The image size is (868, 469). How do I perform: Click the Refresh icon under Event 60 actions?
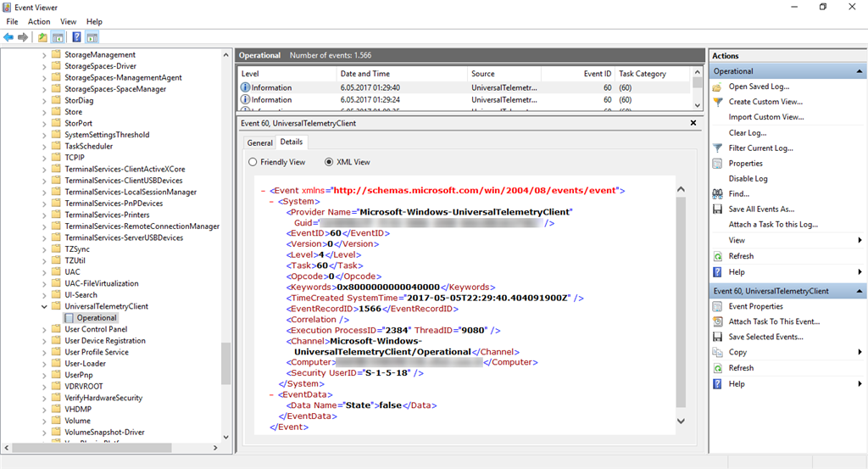[717, 368]
